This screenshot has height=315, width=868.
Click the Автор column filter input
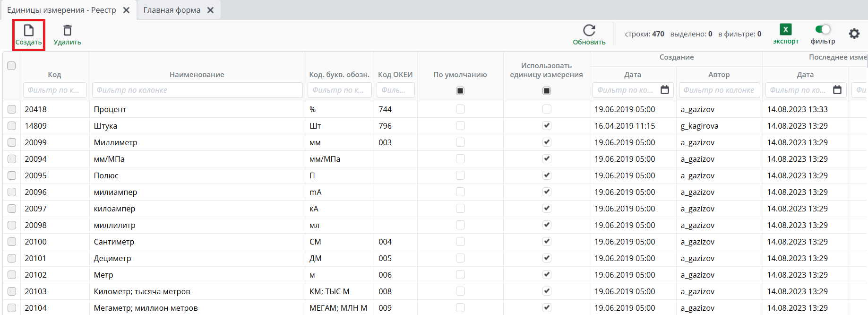tap(719, 90)
